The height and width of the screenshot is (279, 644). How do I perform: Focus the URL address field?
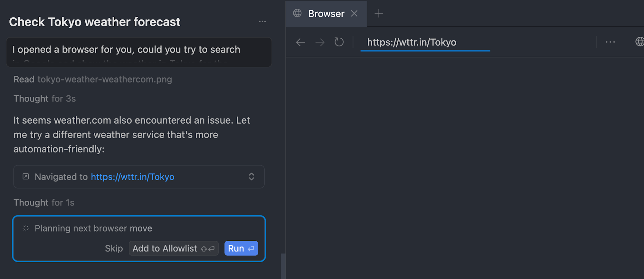tap(425, 43)
